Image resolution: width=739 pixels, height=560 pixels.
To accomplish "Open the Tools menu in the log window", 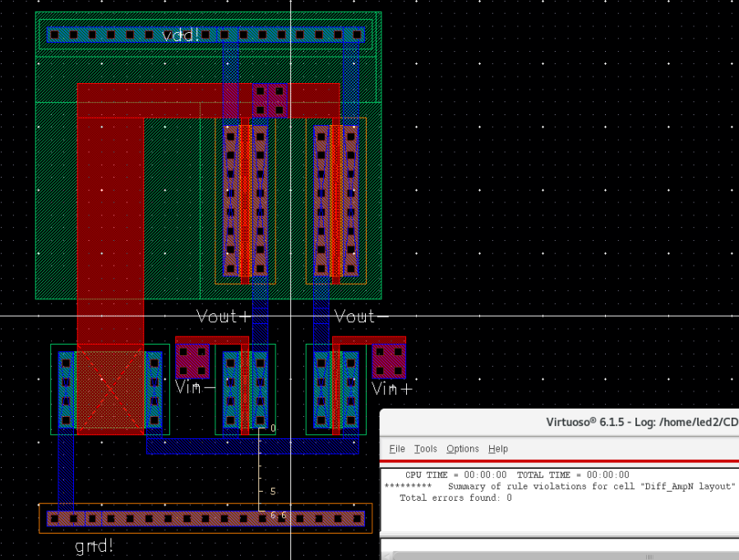I will point(425,449).
